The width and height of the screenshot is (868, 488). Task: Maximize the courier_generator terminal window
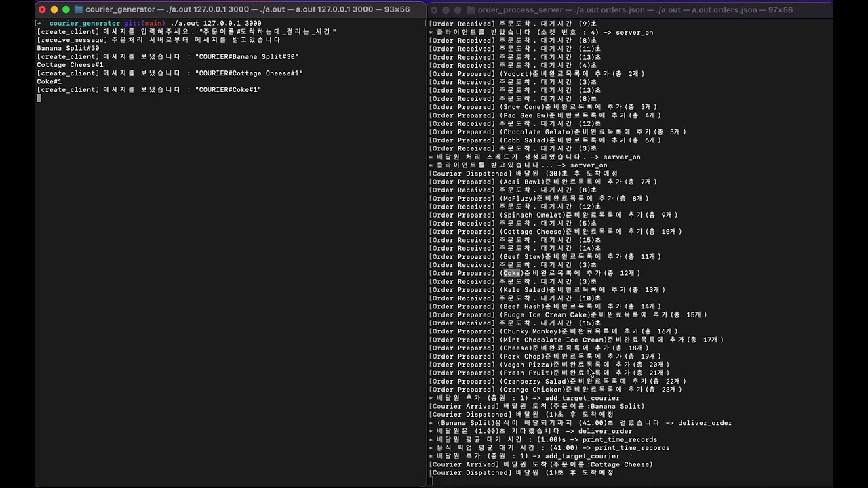click(66, 9)
